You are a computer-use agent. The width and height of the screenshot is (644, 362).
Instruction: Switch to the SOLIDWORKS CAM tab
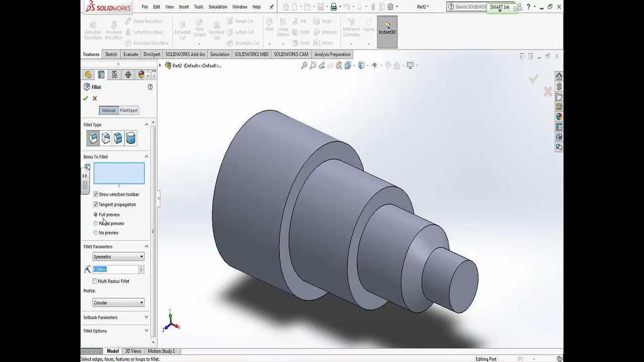coord(291,54)
